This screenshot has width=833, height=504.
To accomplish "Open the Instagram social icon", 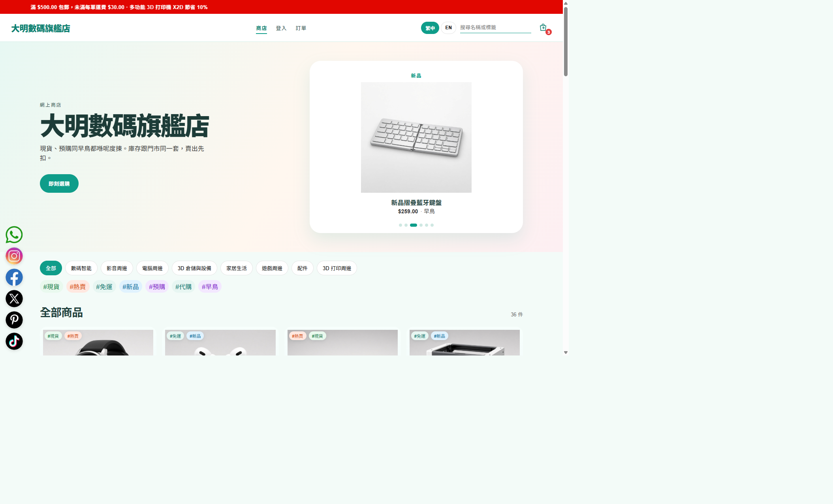I will click(14, 256).
